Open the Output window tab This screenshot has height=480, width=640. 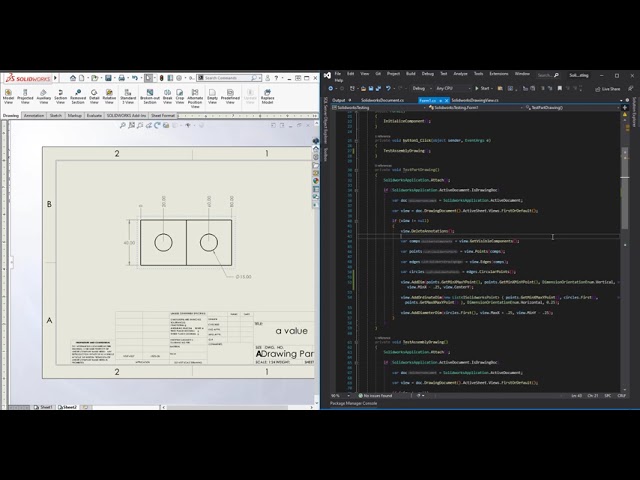(339, 100)
